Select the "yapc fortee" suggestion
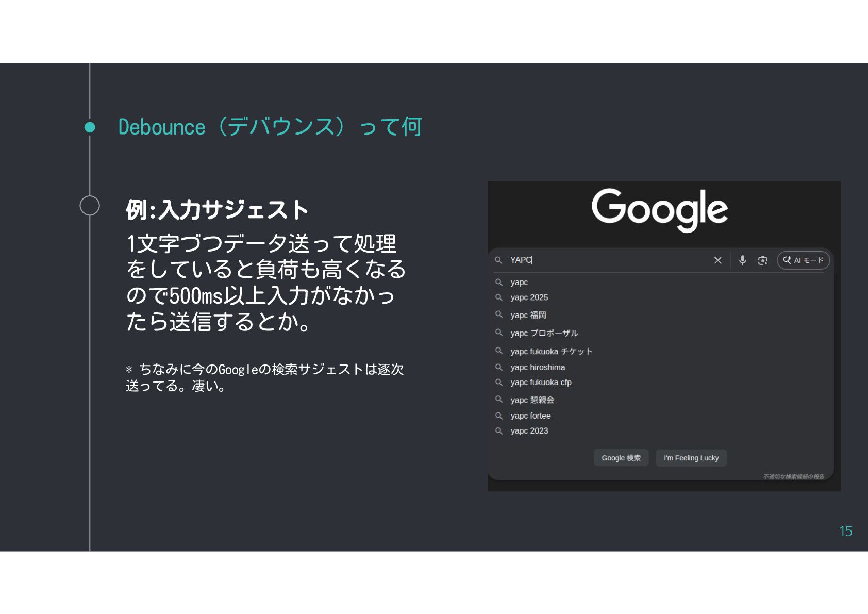This screenshot has height=614, width=868. pyautogui.click(x=530, y=416)
